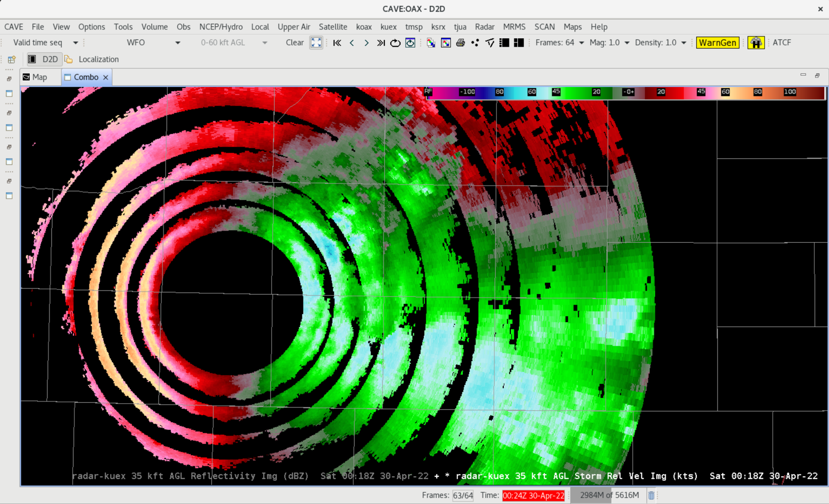
Task: Launch WarnGen
Action: coord(718,43)
